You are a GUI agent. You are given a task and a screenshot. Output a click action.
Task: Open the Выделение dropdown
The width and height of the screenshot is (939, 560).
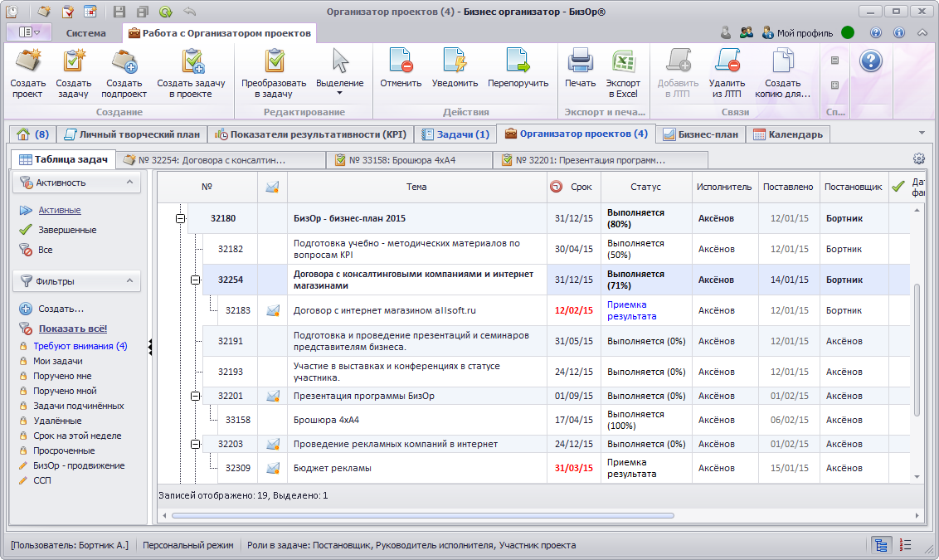[339, 83]
